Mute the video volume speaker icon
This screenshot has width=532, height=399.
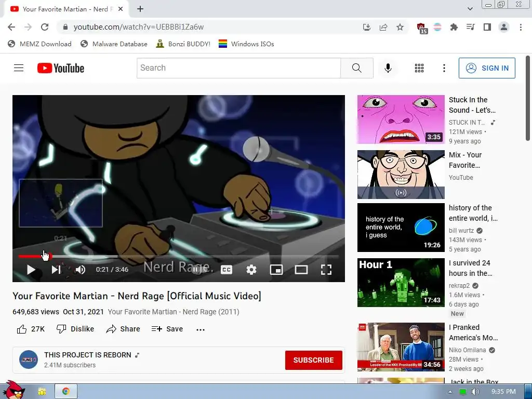click(x=81, y=270)
